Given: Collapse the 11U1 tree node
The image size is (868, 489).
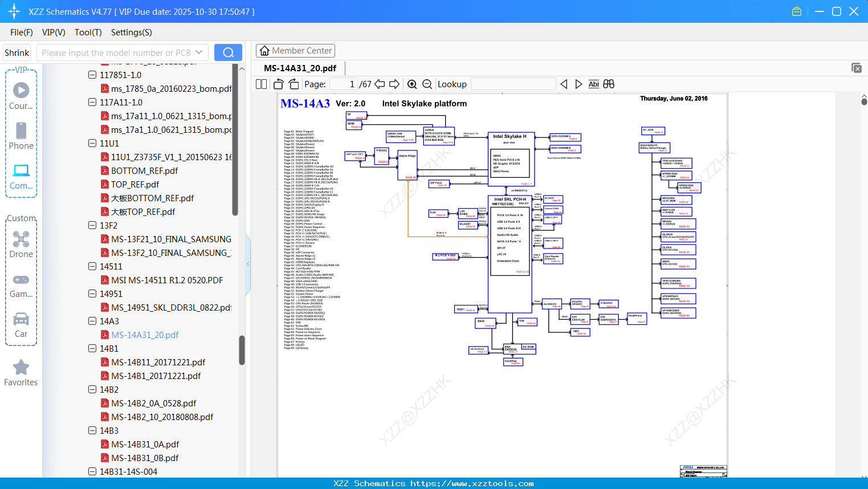Looking at the screenshot, I should pos(92,143).
